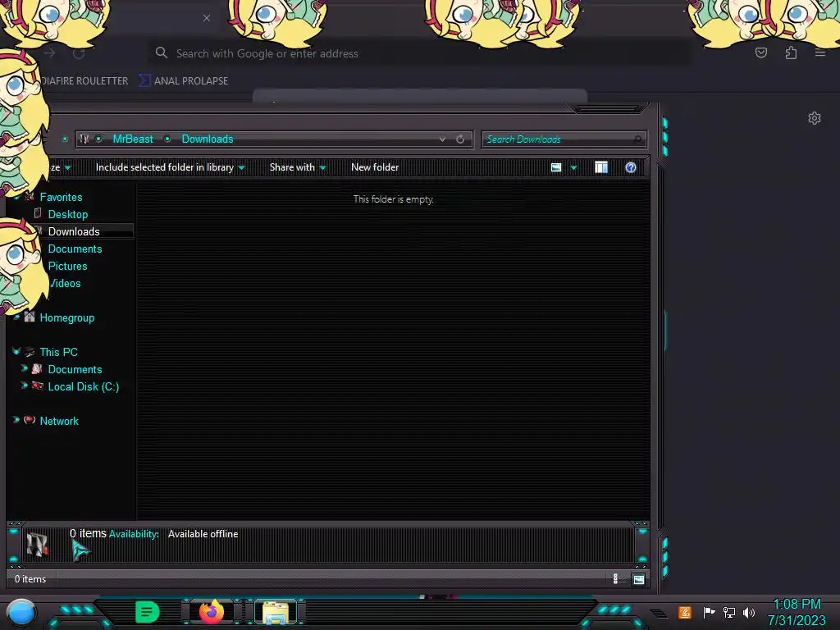Expand the Homegroup tree node
Screen dimensions: 840x630
point(16,317)
